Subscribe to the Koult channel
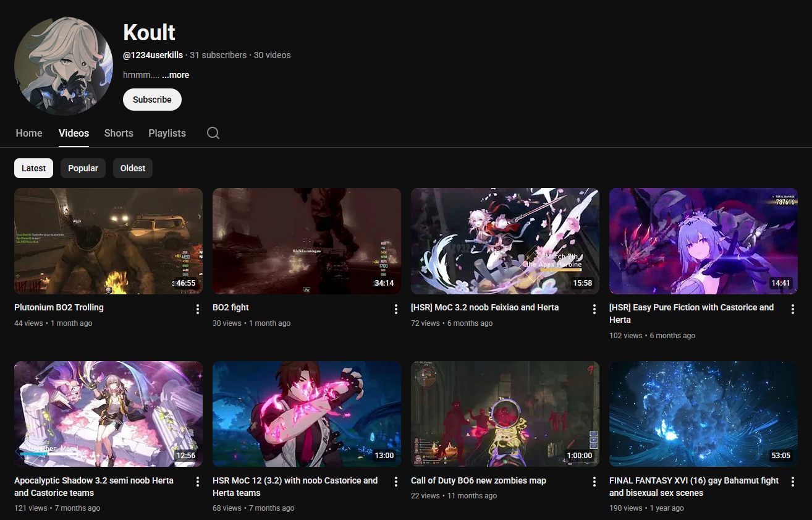This screenshot has height=520, width=812. coord(152,100)
